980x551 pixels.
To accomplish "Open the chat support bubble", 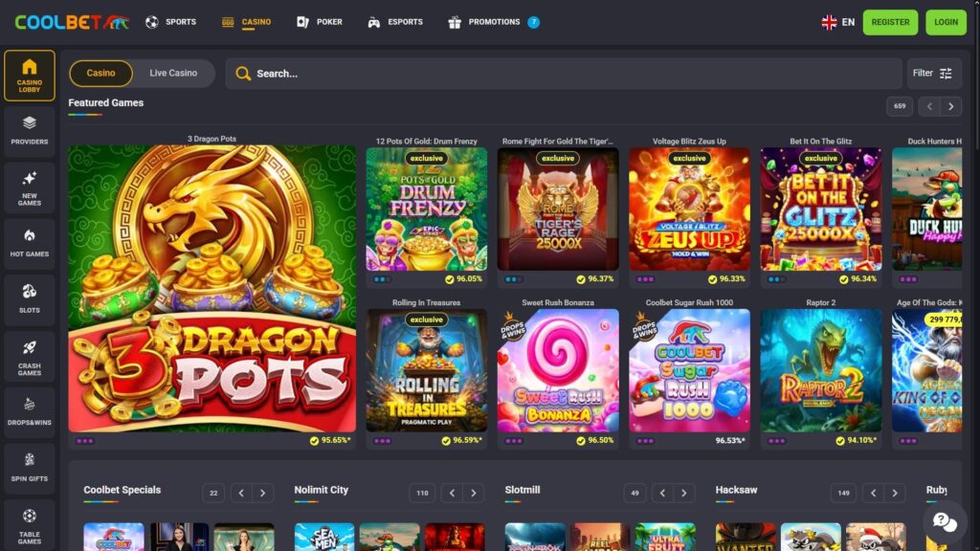I will click(943, 522).
